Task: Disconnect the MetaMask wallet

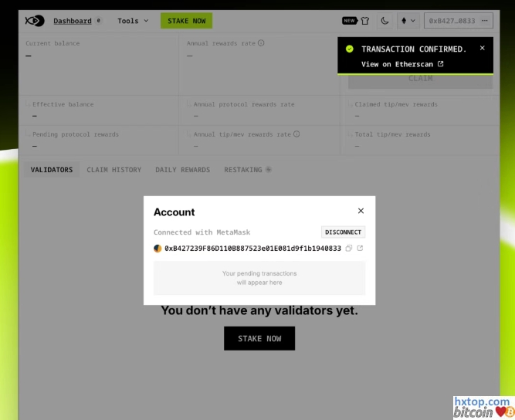Action: 343,232
